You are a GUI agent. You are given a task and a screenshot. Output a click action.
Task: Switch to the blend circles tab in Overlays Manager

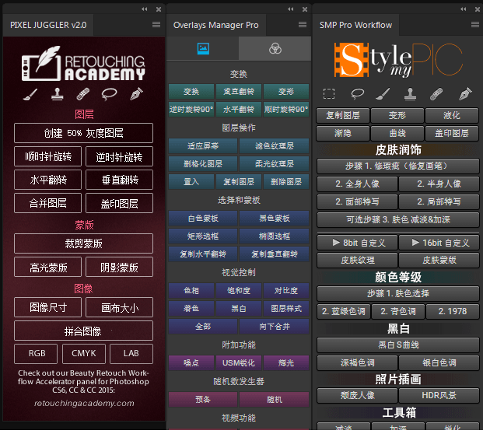coord(275,48)
